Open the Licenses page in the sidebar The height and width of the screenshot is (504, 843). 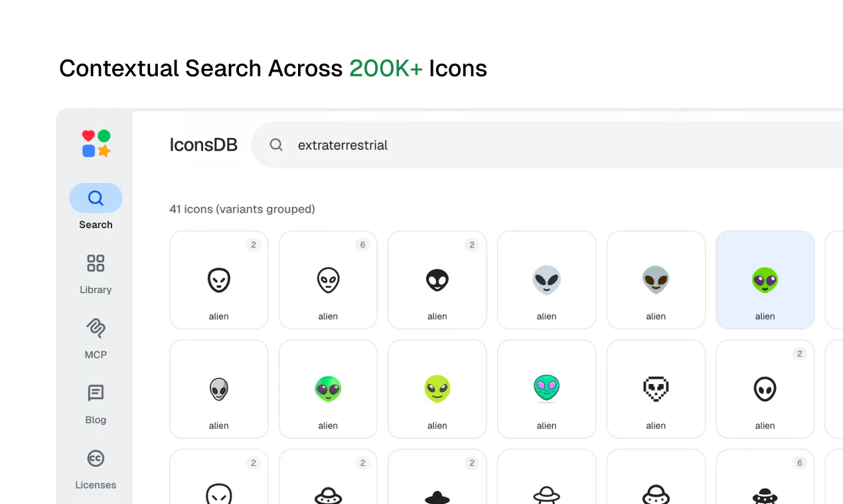[x=96, y=468]
